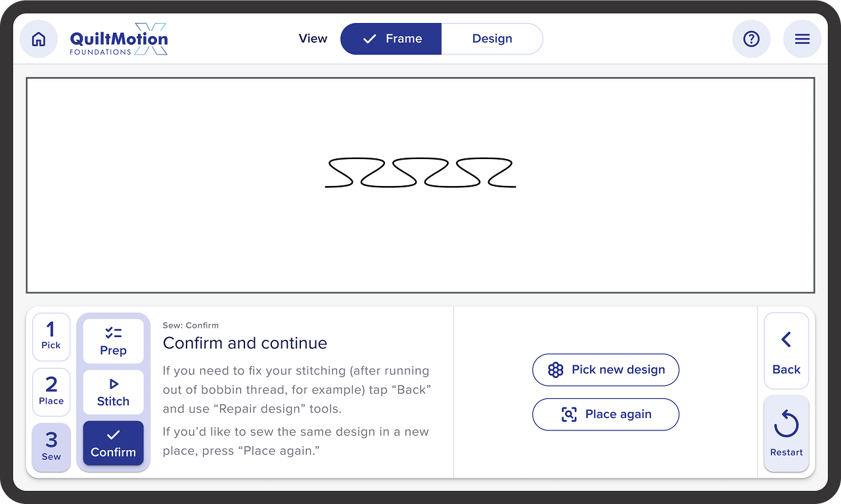Switch the view to Design
This screenshot has height=504, width=841.
pyautogui.click(x=492, y=39)
